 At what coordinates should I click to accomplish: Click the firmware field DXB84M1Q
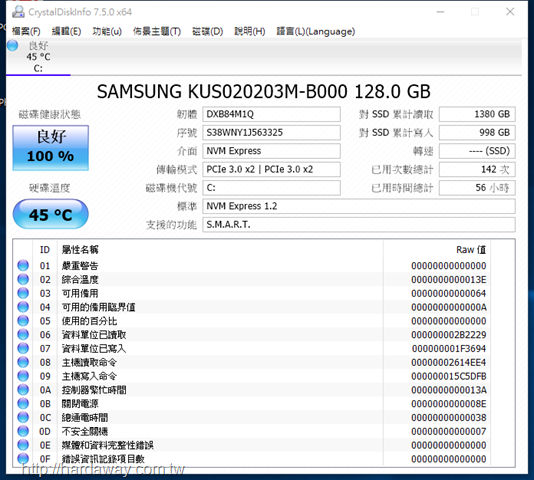pos(271,114)
